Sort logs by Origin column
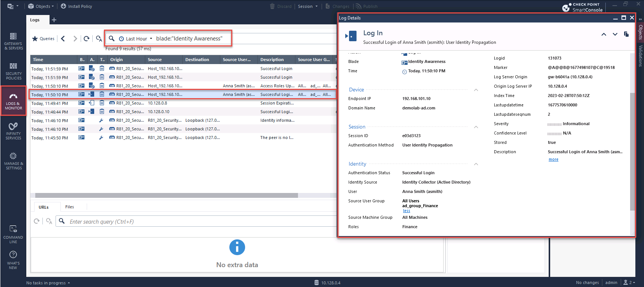The height and width of the screenshot is (287, 644). pyautogui.click(x=126, y=60)
